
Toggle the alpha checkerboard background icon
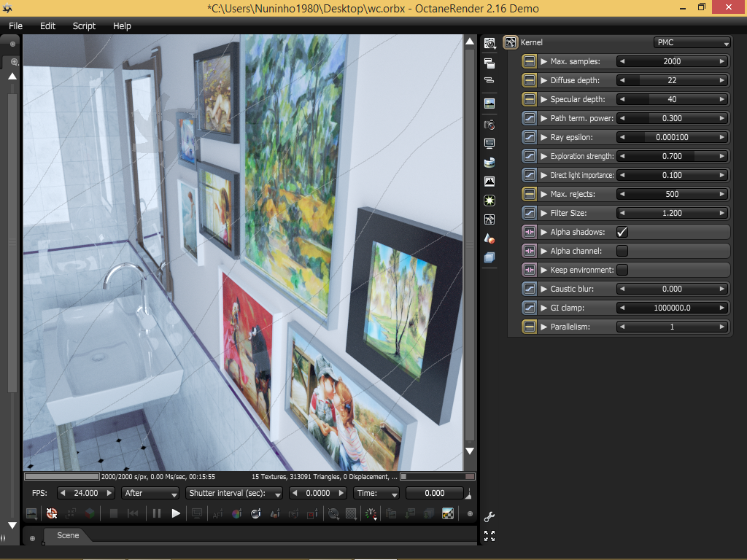click(448, 513)
